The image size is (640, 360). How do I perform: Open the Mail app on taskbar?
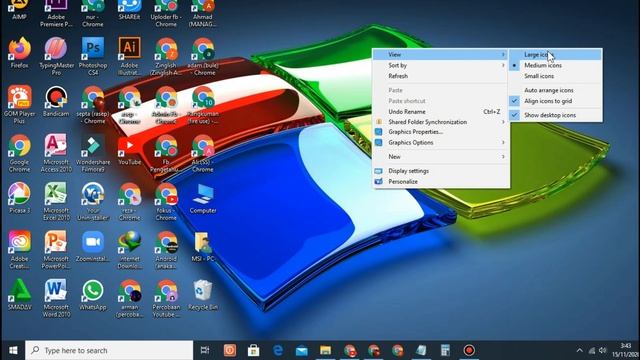coord(302,350)
